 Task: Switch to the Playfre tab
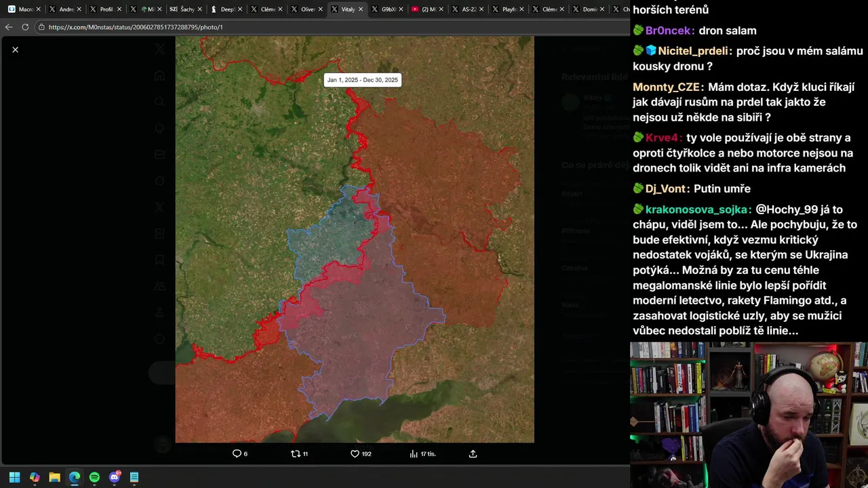509,9
